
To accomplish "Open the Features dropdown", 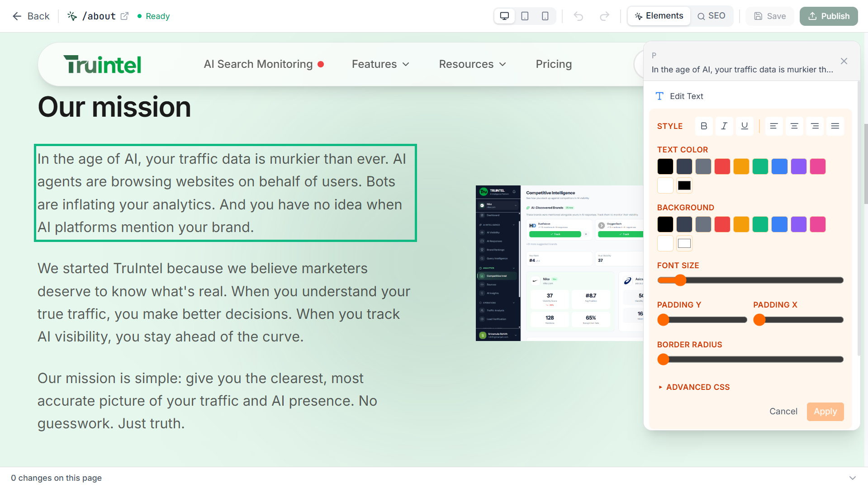I will [380, 64].
